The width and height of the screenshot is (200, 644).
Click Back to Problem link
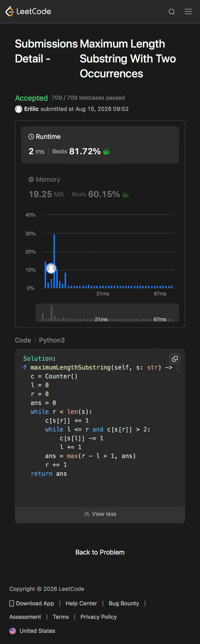(x=100, y=552)
